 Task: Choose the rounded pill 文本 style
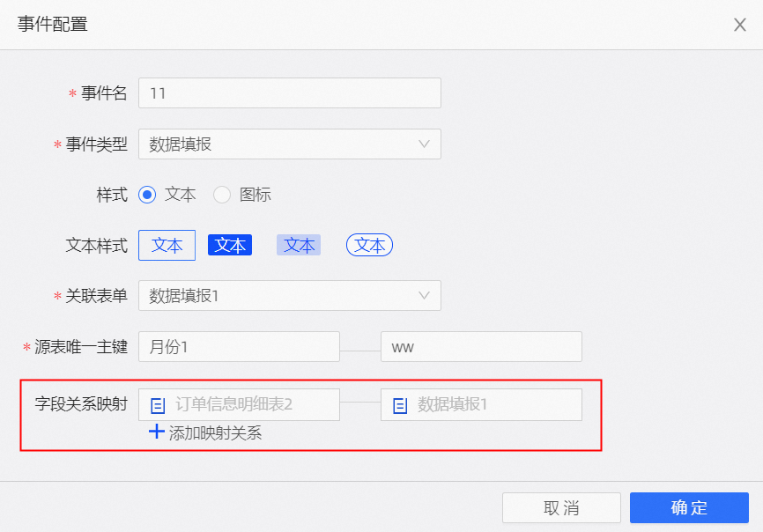tap(369, 246)
